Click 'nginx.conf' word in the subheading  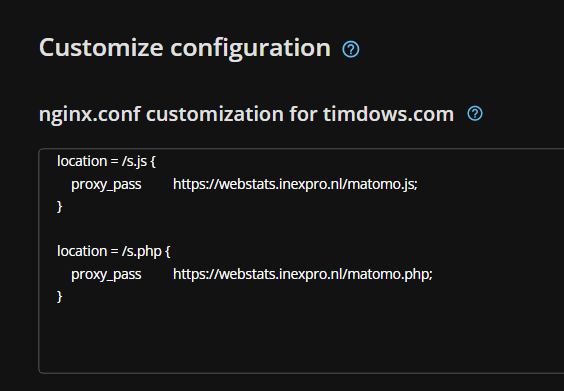89,114
